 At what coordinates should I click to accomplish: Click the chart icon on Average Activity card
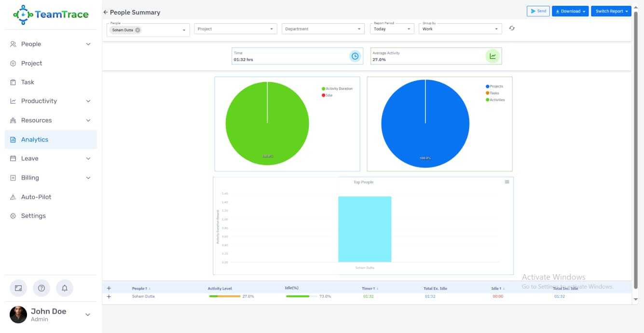(493, 56)
